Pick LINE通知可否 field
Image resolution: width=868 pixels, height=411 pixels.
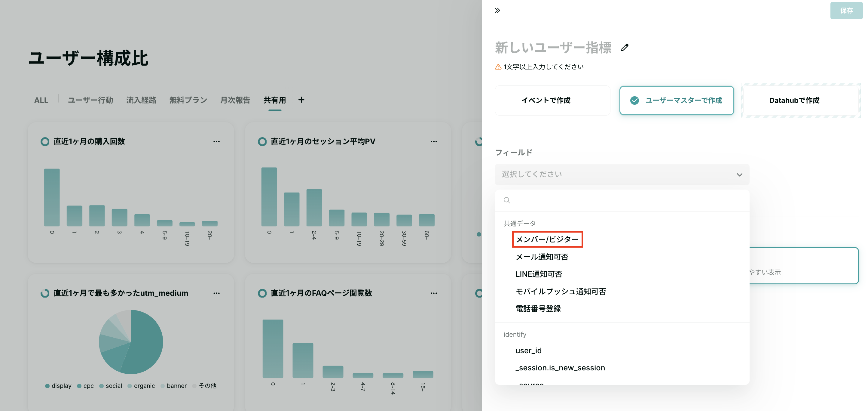tap(539, 274)
